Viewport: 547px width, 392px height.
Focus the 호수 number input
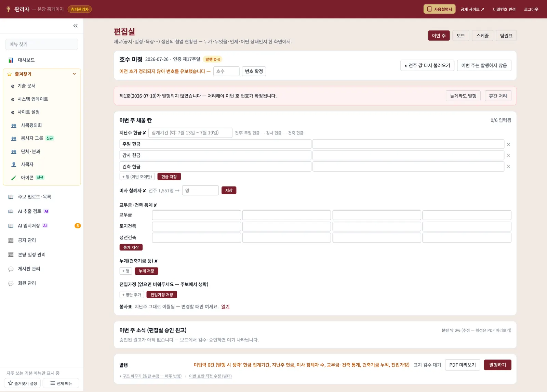click(x=226, y=71)
